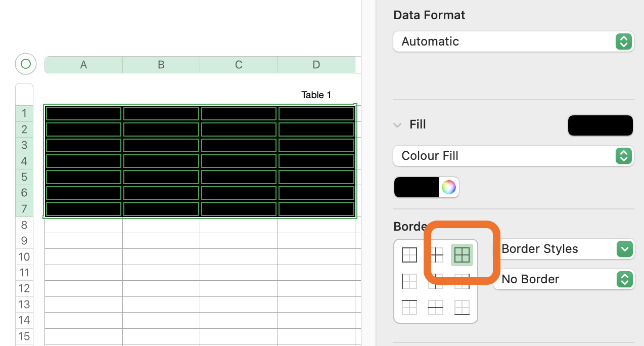
Task: Click the all borders icon
Action: click(462, 254)
